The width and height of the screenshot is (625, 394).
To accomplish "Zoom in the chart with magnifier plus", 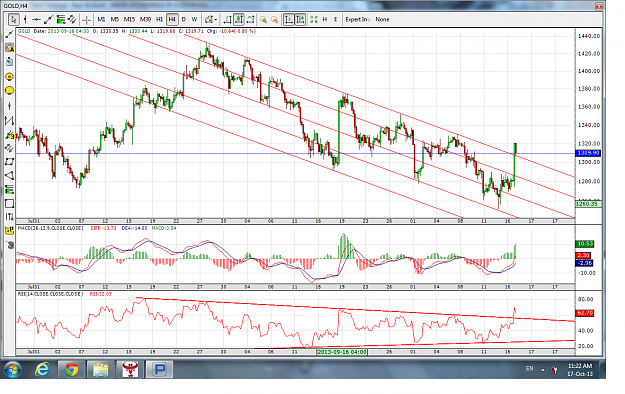I will coord(263,19).
